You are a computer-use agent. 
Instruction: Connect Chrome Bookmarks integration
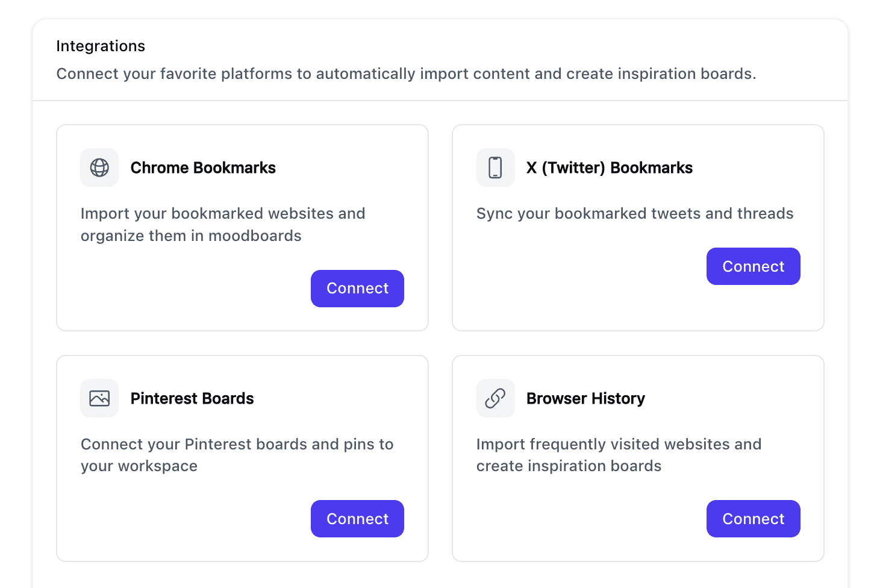click(357, 289)
